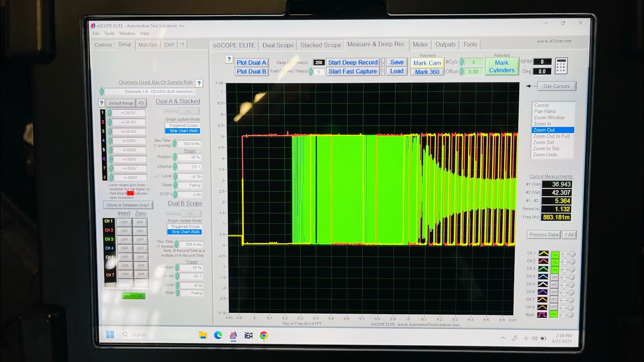Screen dimensions: 644x362
Task: Click the Deep Rec Time value field
Action: coord(319,62)
